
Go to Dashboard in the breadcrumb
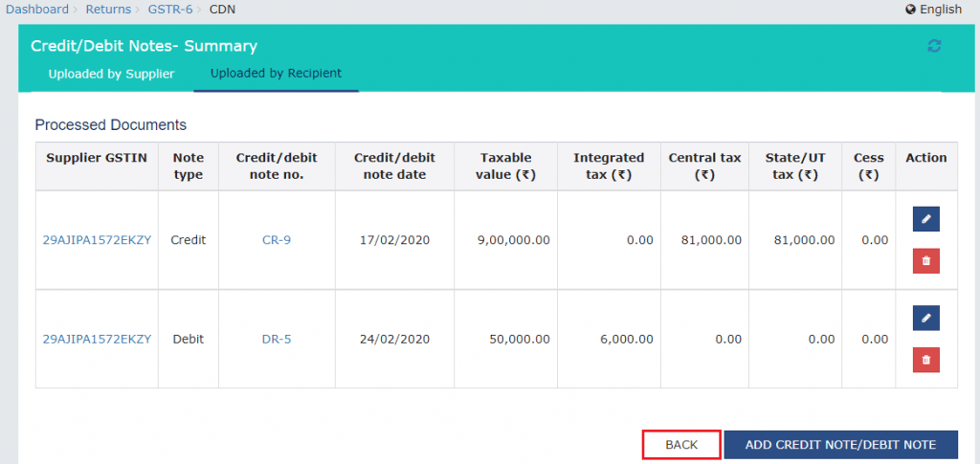pos(37,10)
